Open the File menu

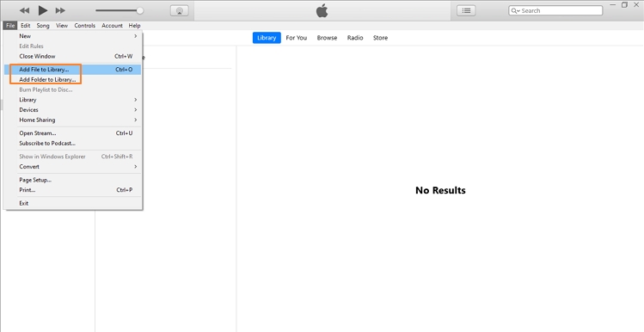10,26
